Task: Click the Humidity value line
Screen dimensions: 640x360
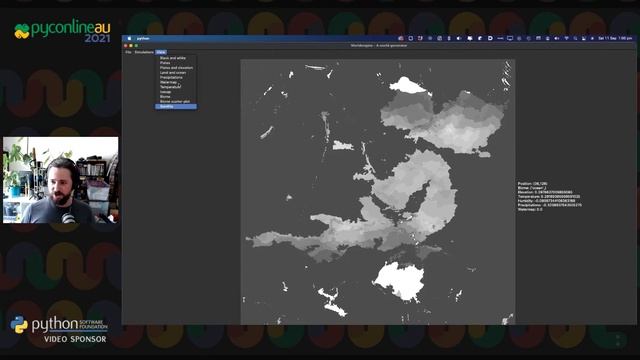Action: 546,201
